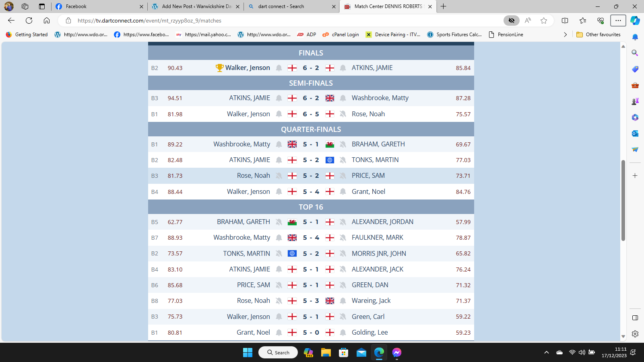Go to the browser home page icon
The height and width of the screenshot is (362, 644).
point(47,21)
